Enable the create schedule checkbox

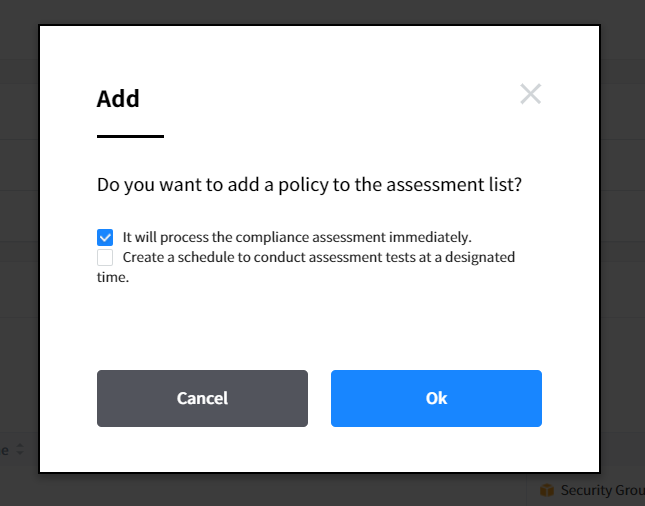coord(105,257)
